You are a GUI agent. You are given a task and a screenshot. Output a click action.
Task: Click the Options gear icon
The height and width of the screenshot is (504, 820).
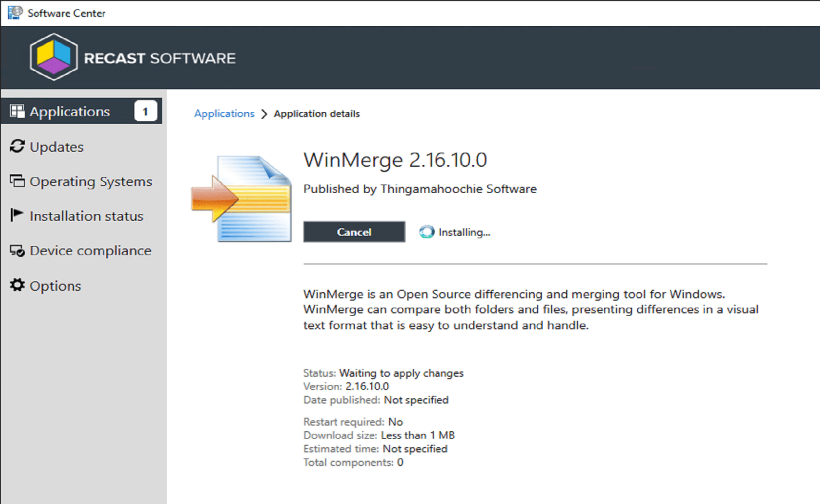(17, 285)
